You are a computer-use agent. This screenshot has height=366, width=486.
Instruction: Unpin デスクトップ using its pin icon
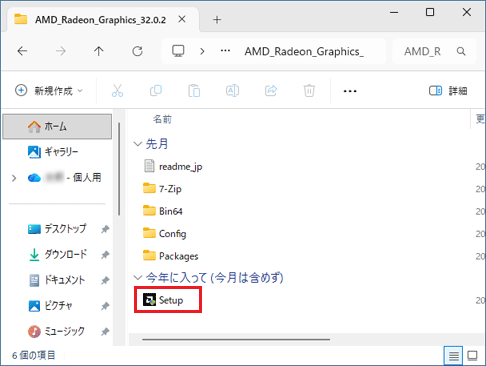click(x=105, y=229)
